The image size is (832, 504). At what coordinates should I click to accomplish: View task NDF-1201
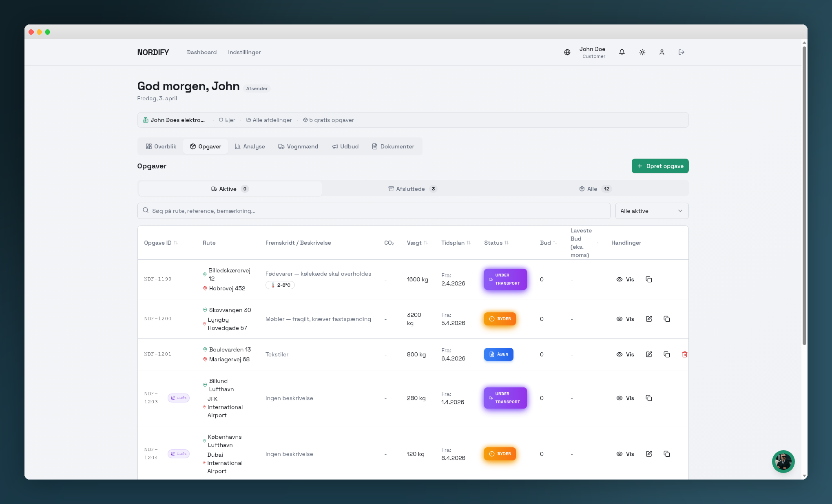click(x=625, y=354)
